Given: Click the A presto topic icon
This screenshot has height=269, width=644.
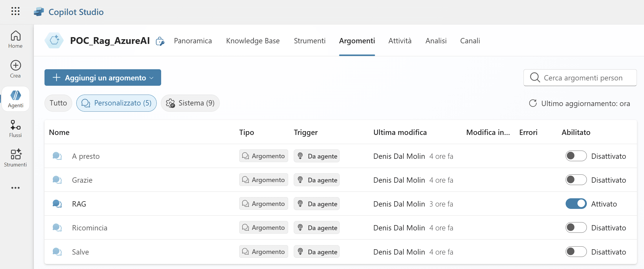Looking at the screenshot, I should pos(57,156).
